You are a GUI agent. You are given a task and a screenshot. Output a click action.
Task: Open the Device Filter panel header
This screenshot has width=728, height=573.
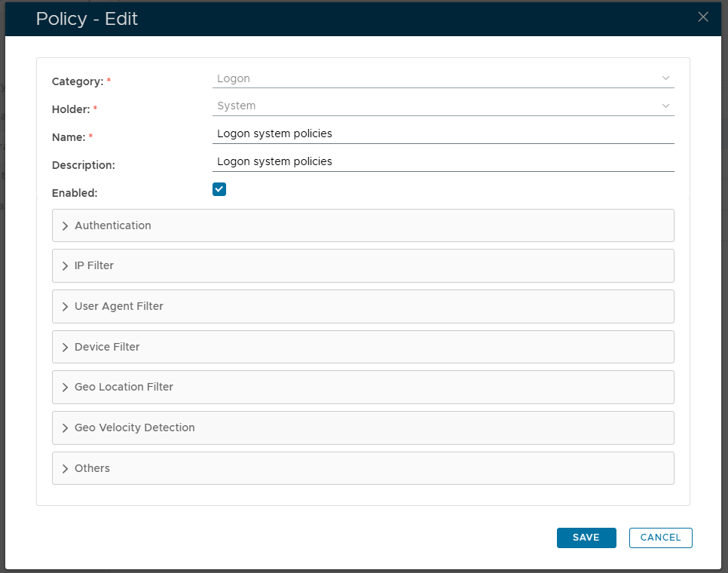click(362, 347)
